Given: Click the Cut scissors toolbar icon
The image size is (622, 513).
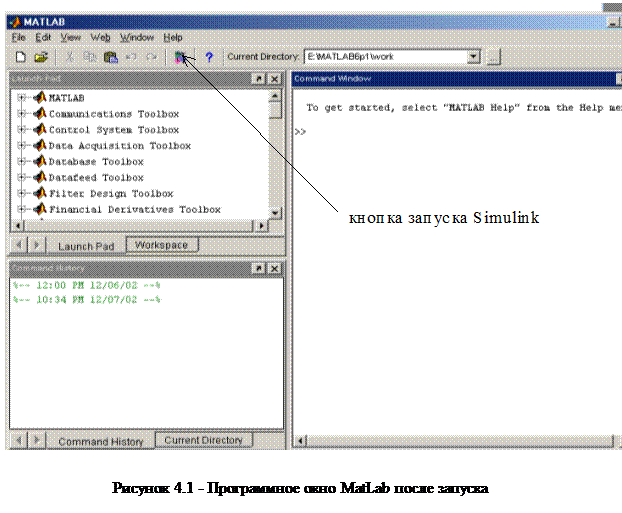Looking at the screenshot, I should point(70,57).
